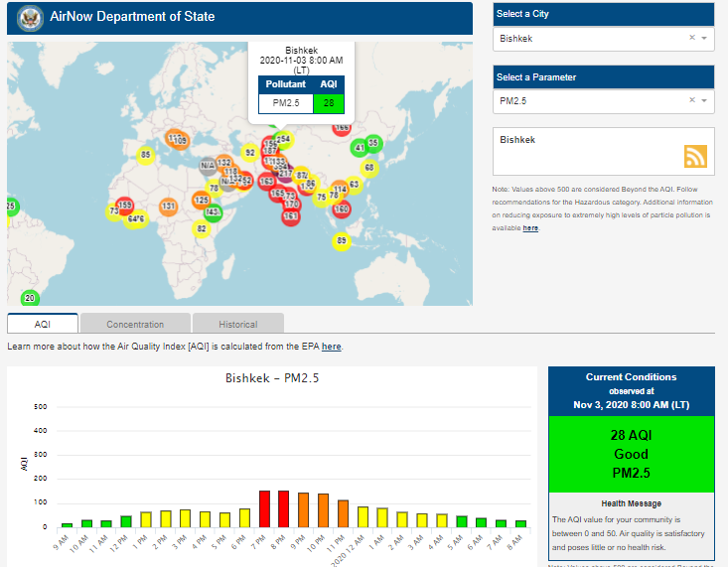Select the yellow map marker labeled 89

pyautogui.click(x=342, y=241)
